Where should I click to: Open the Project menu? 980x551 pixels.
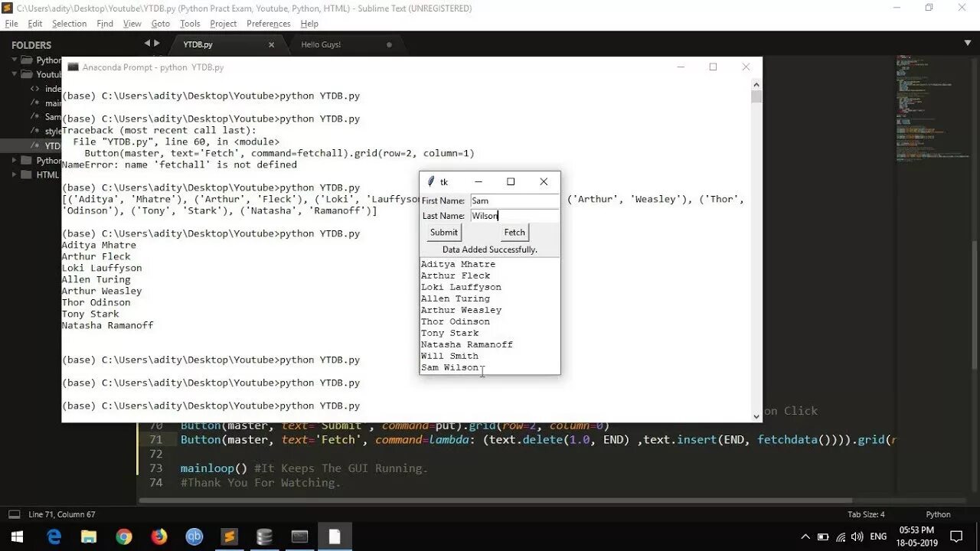coord(223,24)
